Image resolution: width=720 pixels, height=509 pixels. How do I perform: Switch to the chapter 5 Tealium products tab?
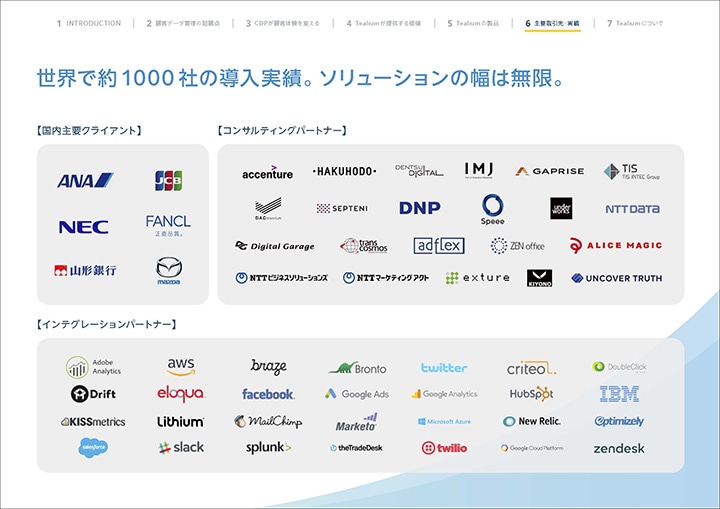[x=473, y=23]
